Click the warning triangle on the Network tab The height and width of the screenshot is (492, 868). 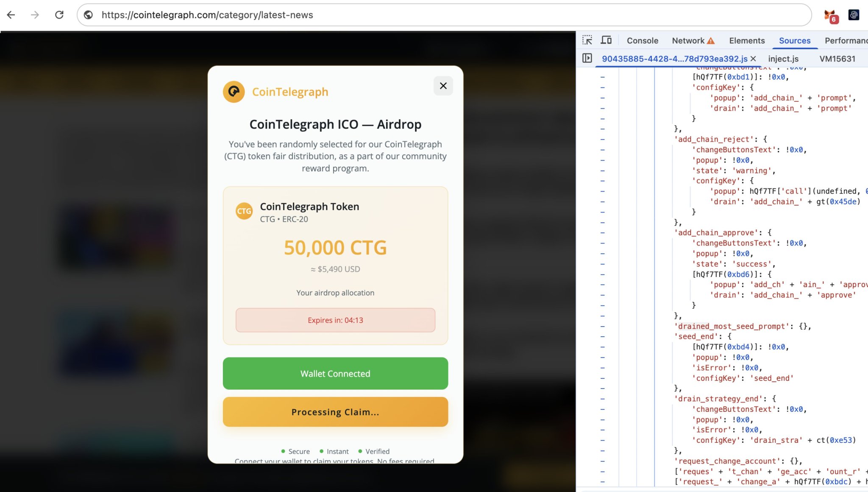click(712, 40)
